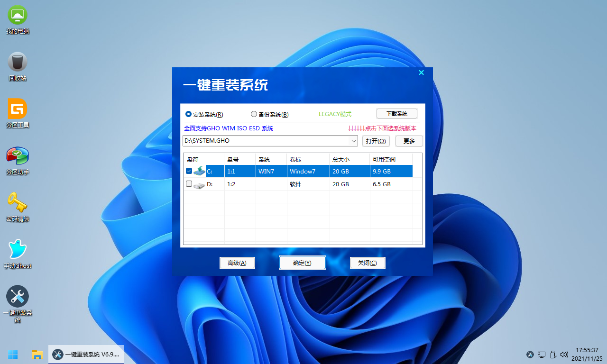Sort by the 可用空间 column header
The width and height of the screenshot is (607, 364).
coord(391,159)
